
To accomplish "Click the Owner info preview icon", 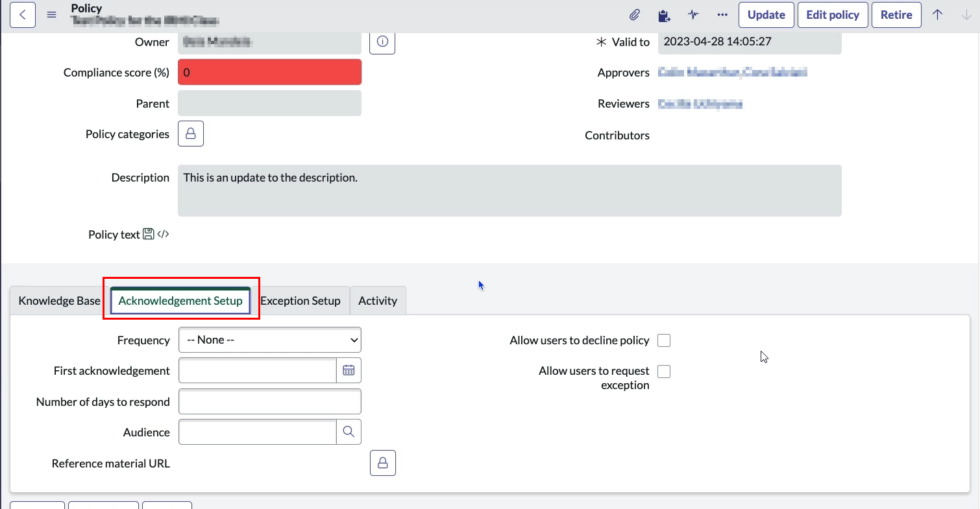I will point(382,42).
